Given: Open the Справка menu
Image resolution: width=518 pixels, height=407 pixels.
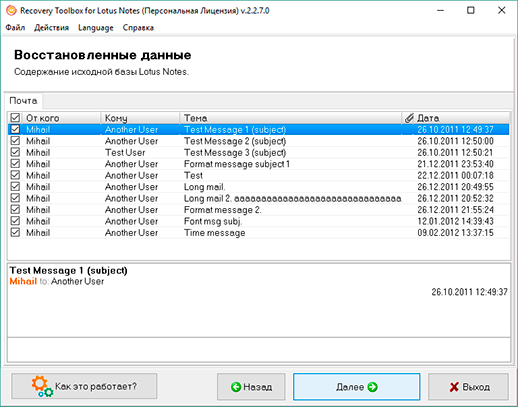Looking at the screenshot, I should (138, 27).
